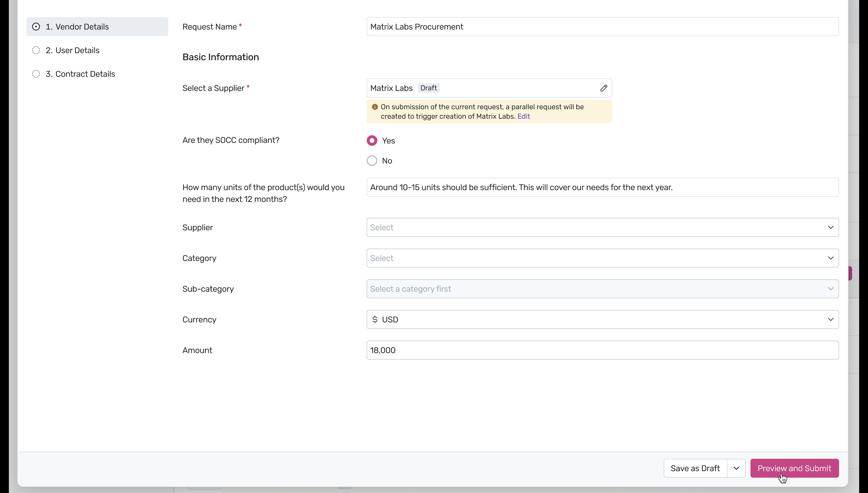
Task: Go to step 3 Contract Details
Action: point(97,74)
